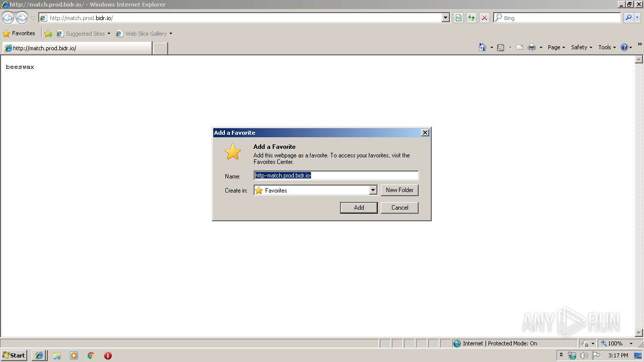Open the Windows Start menu
Image resolution: width=644 pixels, height=362 pixels.
[14, 355]
